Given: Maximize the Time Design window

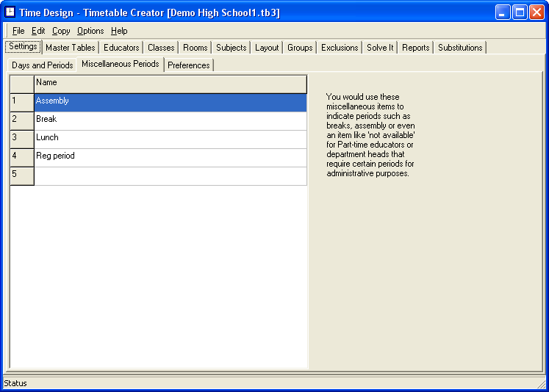Looking at the screenshot, I should tap(520, 12).
